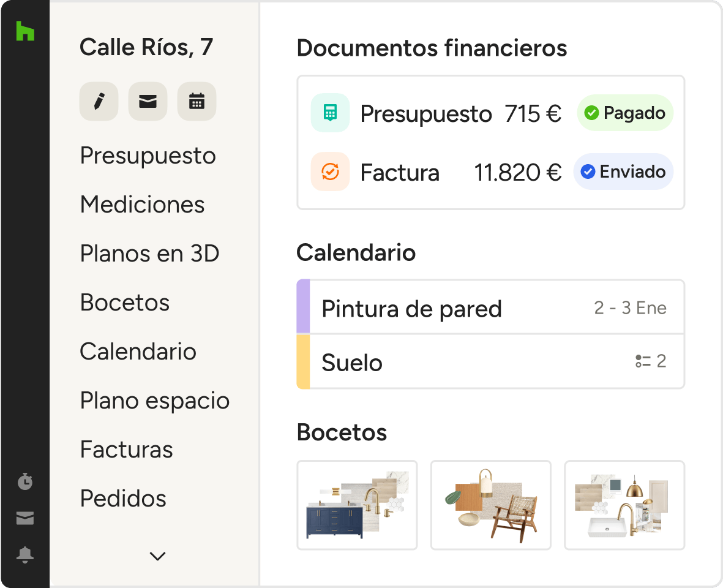
Task: Click the green calculator Presupuesto icon
Action: (330, 113)
